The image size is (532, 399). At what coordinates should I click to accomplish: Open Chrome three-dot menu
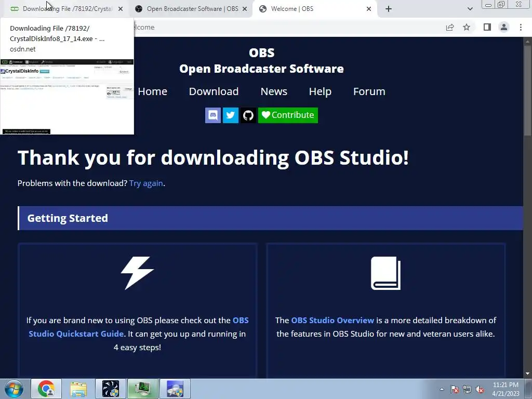coord(521,27)
